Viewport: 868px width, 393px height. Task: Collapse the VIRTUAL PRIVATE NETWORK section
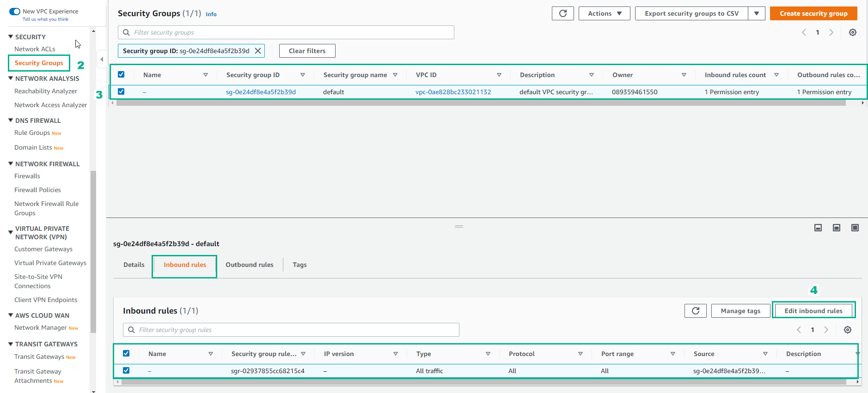pyautogui.click(x=11, y=232)
